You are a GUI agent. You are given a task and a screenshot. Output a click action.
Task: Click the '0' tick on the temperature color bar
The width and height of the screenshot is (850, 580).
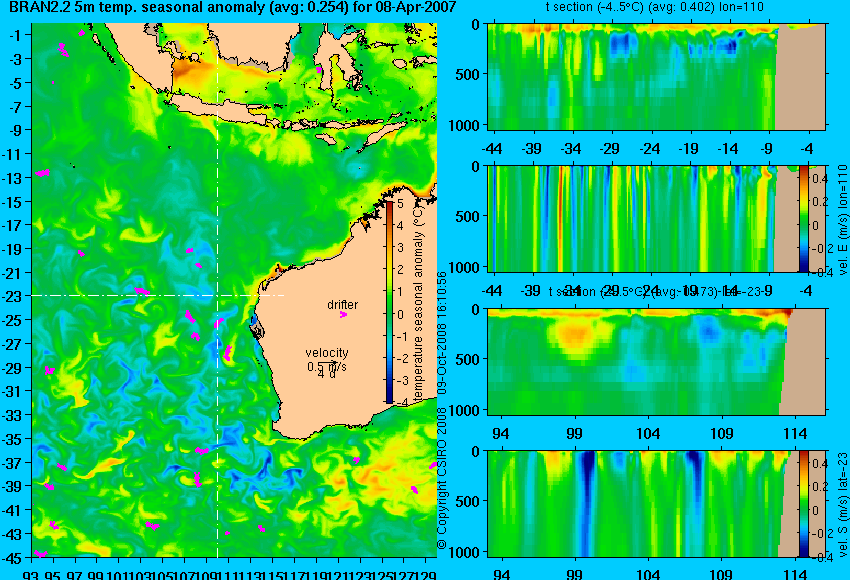pos(400,314)
